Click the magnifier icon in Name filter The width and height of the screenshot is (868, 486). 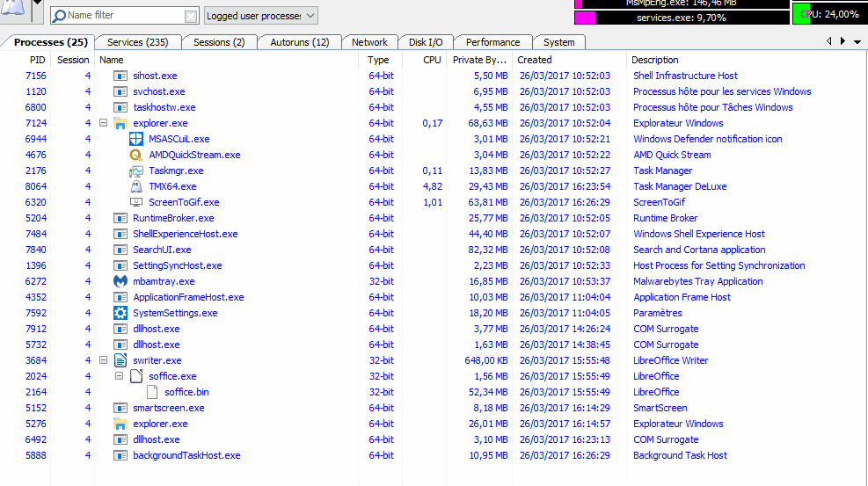59,16
